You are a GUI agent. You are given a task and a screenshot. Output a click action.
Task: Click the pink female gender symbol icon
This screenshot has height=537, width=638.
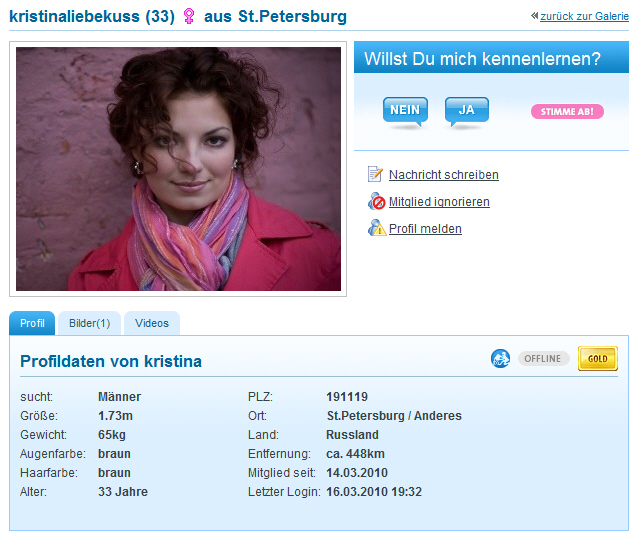click(188, 16)
